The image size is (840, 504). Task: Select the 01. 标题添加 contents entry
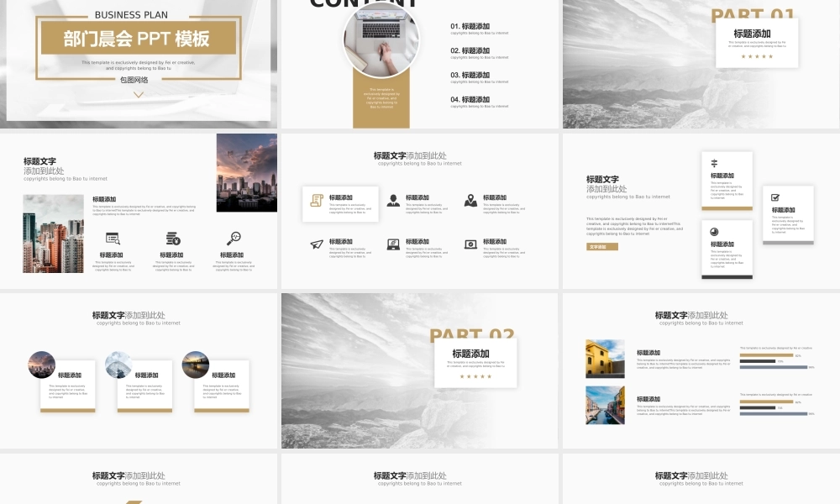pyautogui.click(x=475, y=27)
